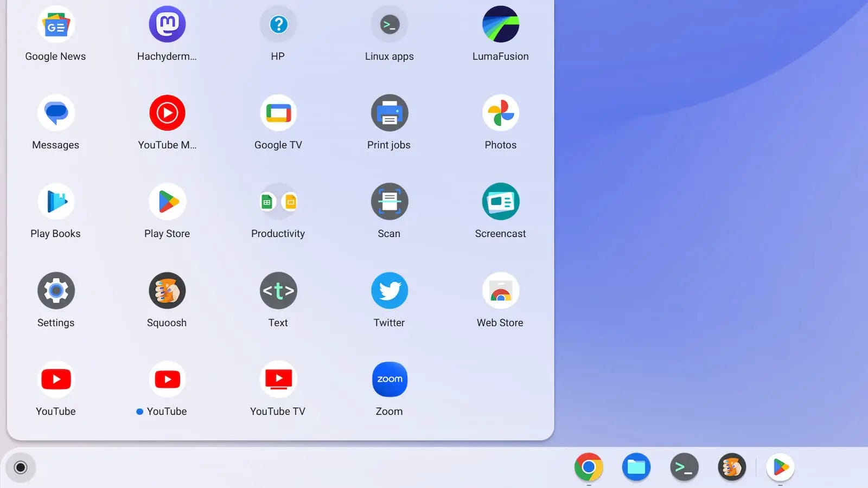The image size is (868, 488).
Task: Click the "Twitter" label
Action: point(389,323)
